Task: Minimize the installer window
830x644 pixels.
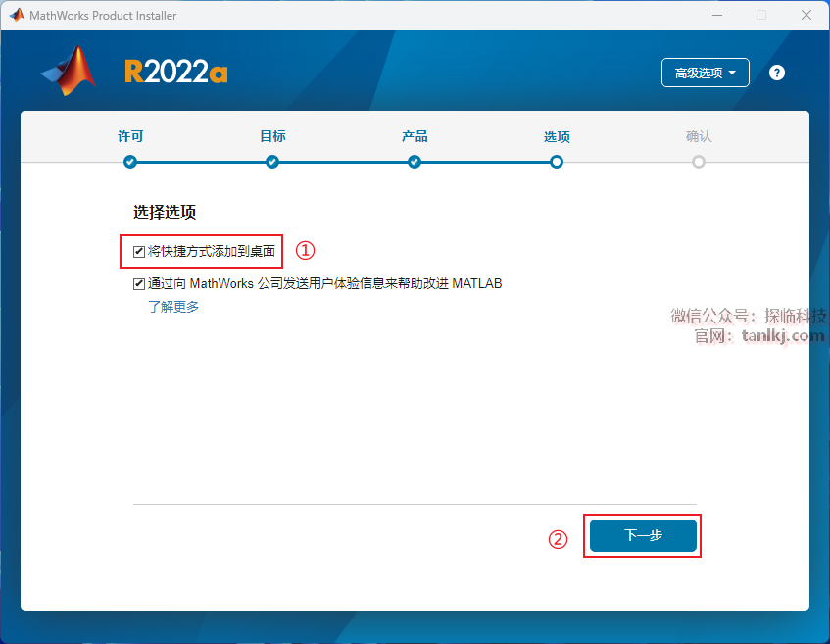Action: pos(716,16)
